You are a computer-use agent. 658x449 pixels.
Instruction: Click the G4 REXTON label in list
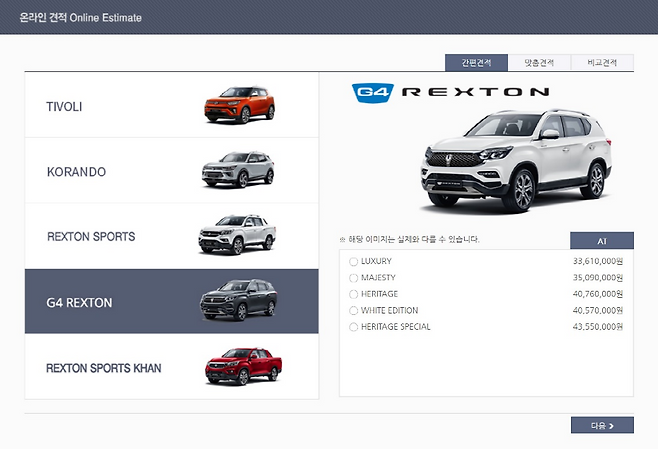point(79,303)
